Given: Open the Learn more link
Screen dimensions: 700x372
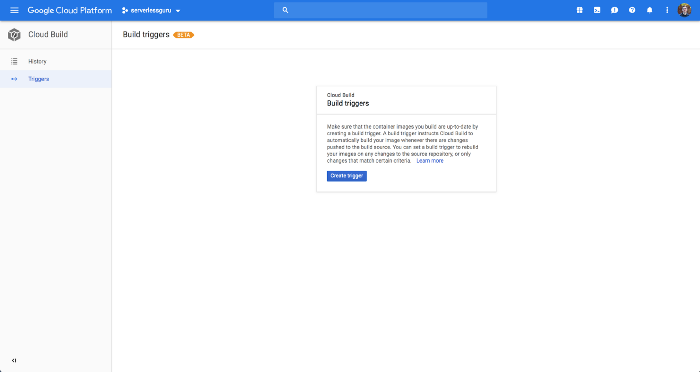Looking at the screenshot, I should tap(430, 161).
